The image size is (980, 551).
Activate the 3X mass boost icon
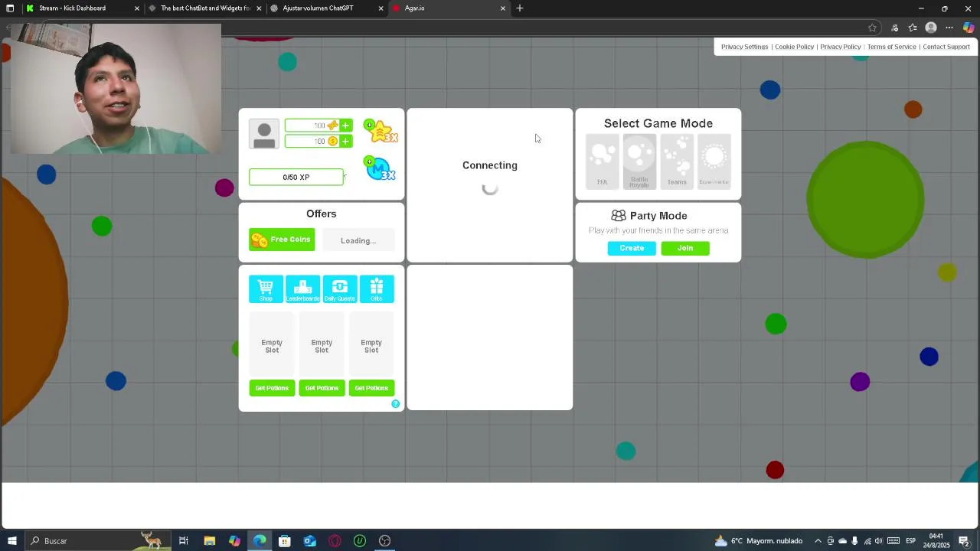(381, 168)
